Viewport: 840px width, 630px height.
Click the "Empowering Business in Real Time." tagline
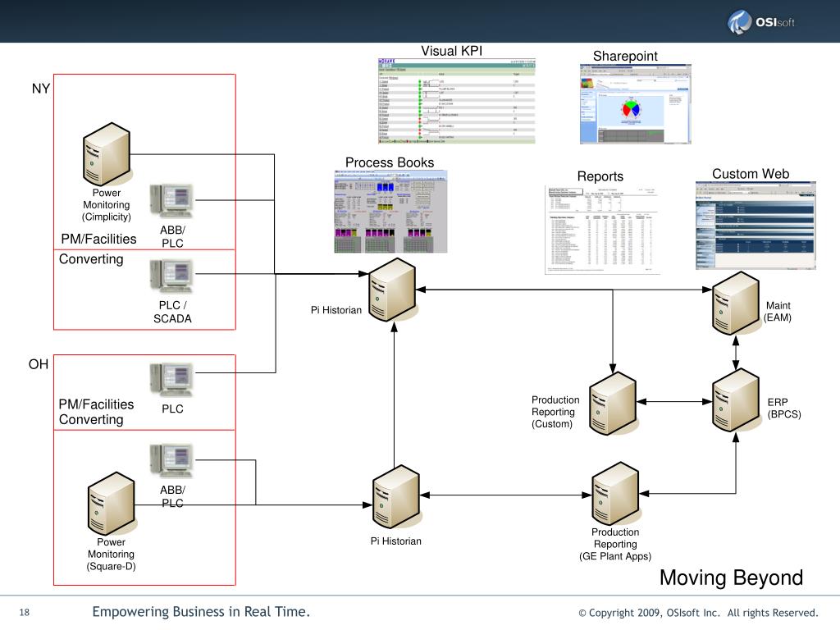[201, 612]
